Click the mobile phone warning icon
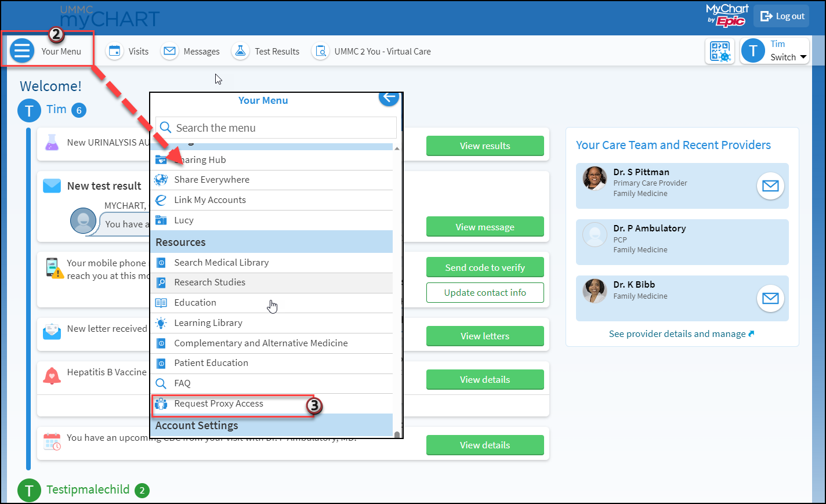 click(x=54, y=268)
